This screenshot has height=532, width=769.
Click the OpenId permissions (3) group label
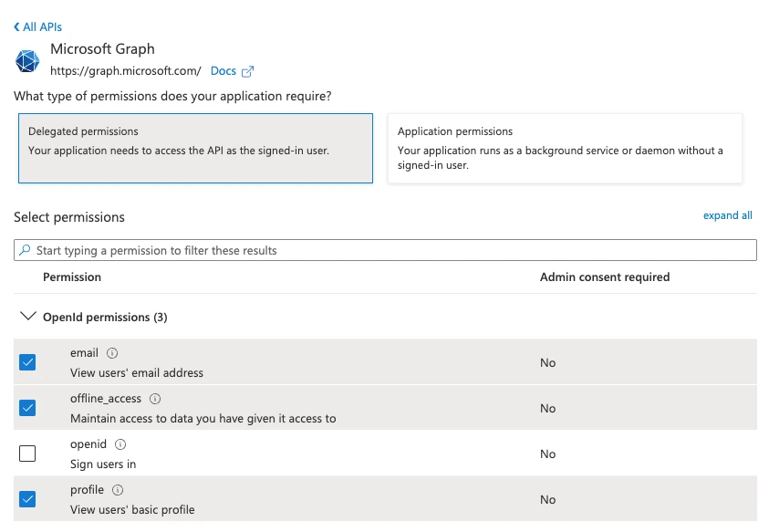[105, 318]
